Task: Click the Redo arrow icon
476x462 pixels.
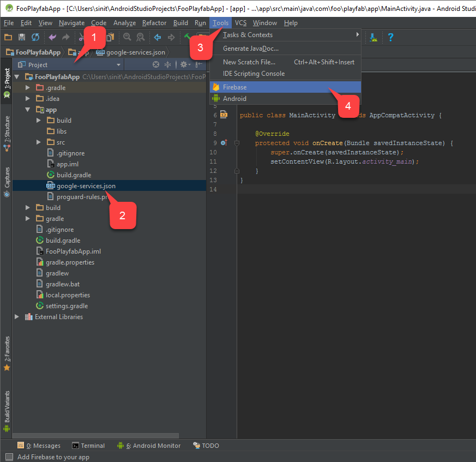Action: (66, 37)
